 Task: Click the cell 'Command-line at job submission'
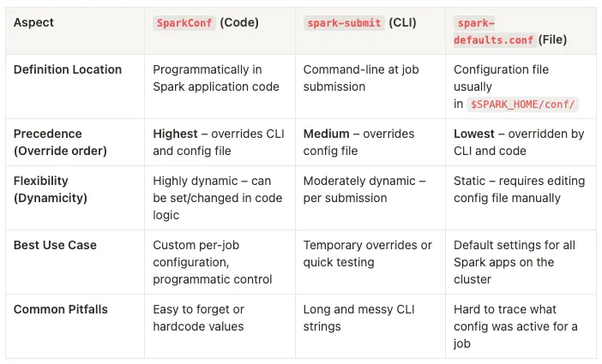(361, 78)
